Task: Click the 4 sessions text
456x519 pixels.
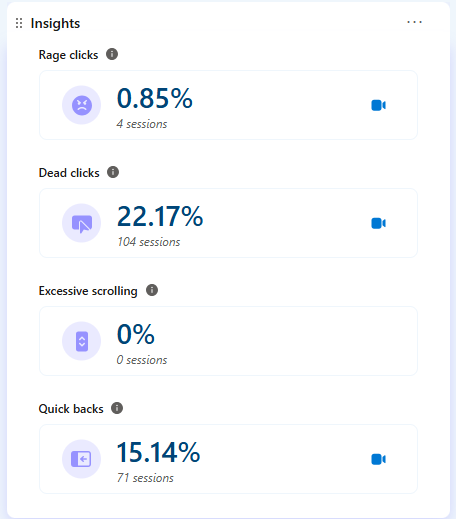Action: point(142,124)
